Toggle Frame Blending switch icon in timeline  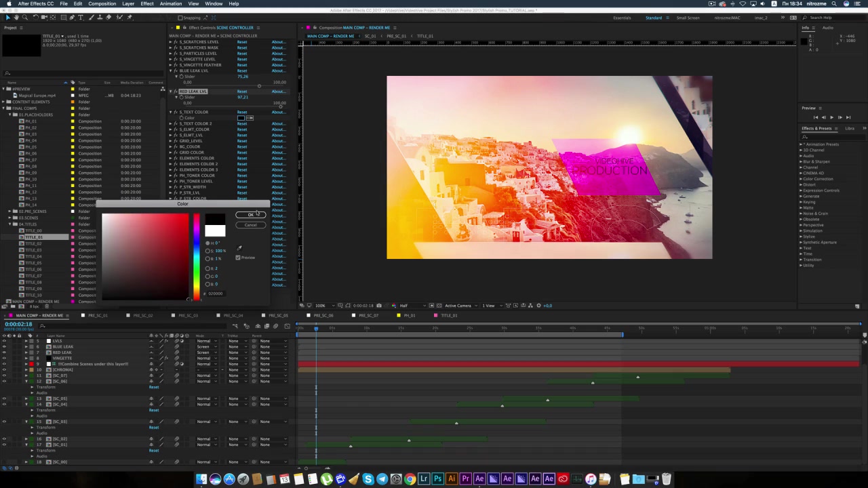(267, 326)
